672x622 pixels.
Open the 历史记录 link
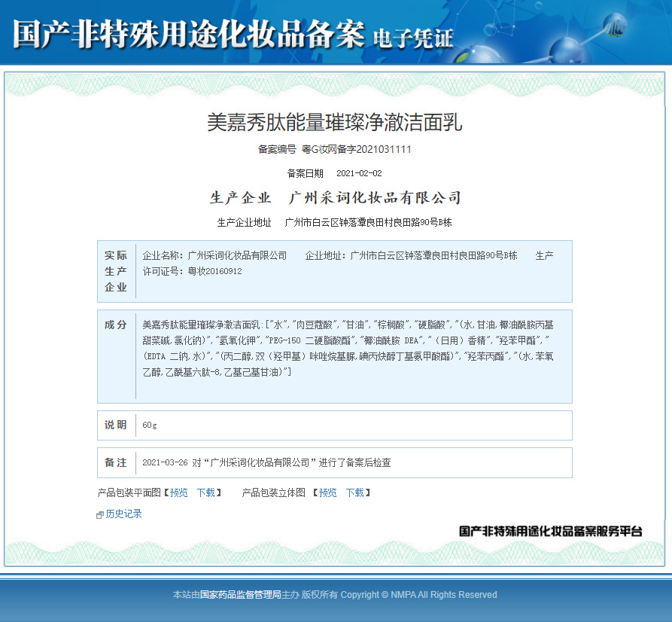tap(123, 514)
